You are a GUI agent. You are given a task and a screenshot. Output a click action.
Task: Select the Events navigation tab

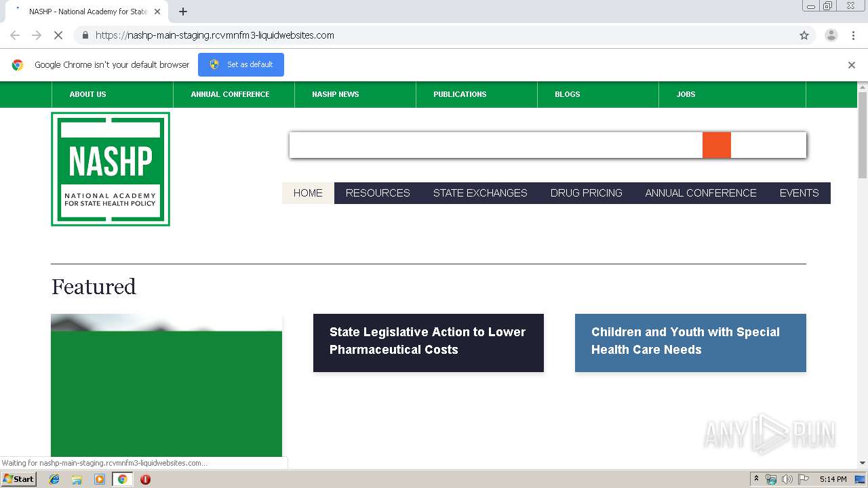[x=799, y=193]
